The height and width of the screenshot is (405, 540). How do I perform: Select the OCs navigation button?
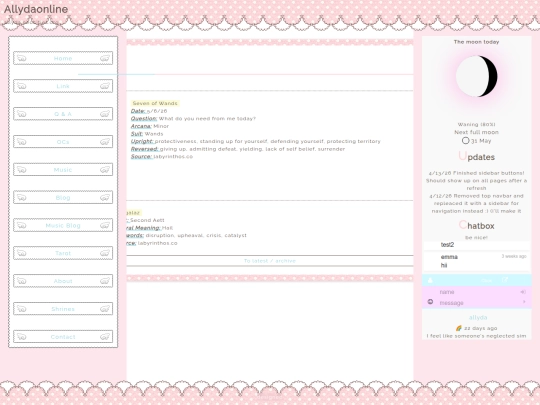coord(63,142)
